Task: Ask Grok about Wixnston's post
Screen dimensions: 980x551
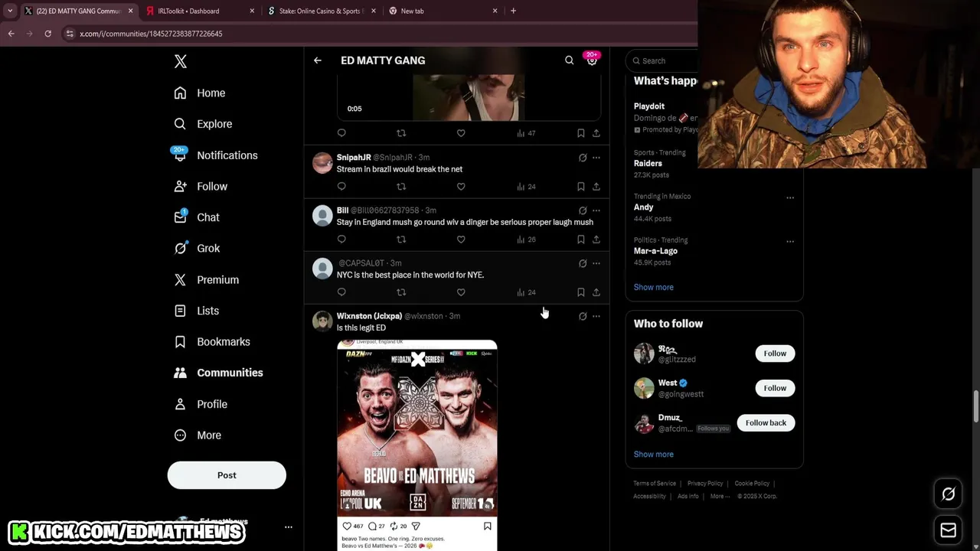Action: point(583,316)
